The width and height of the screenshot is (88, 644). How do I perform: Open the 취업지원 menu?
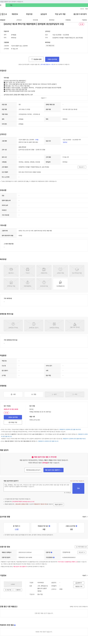(x=29, y=14)
